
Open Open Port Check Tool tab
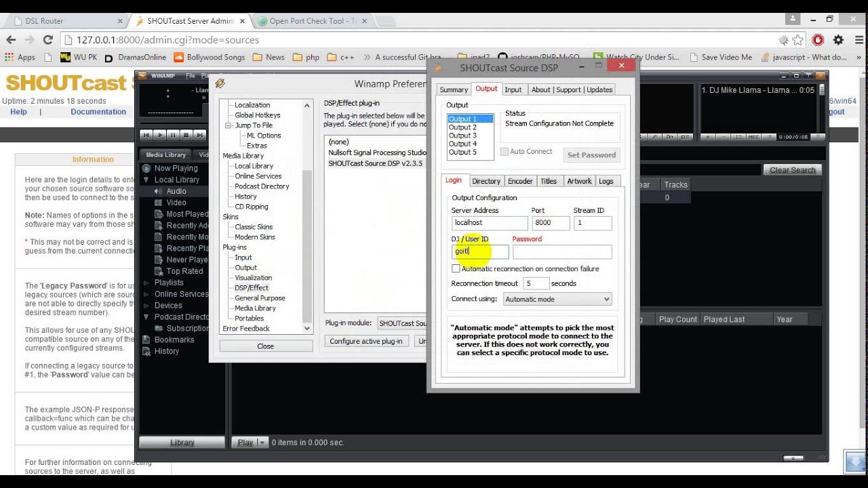point(312,21)
